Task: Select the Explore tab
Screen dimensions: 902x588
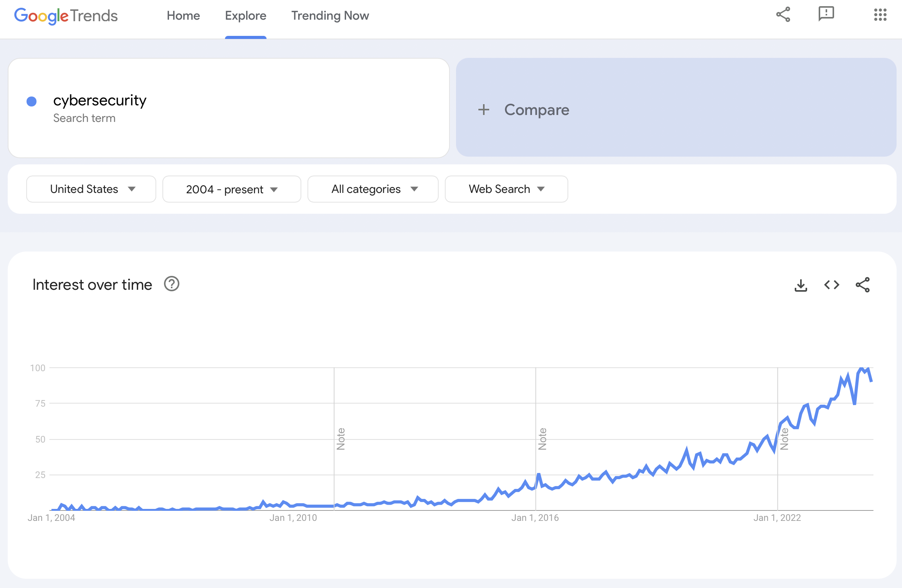Action: click(x=245, y=16)
